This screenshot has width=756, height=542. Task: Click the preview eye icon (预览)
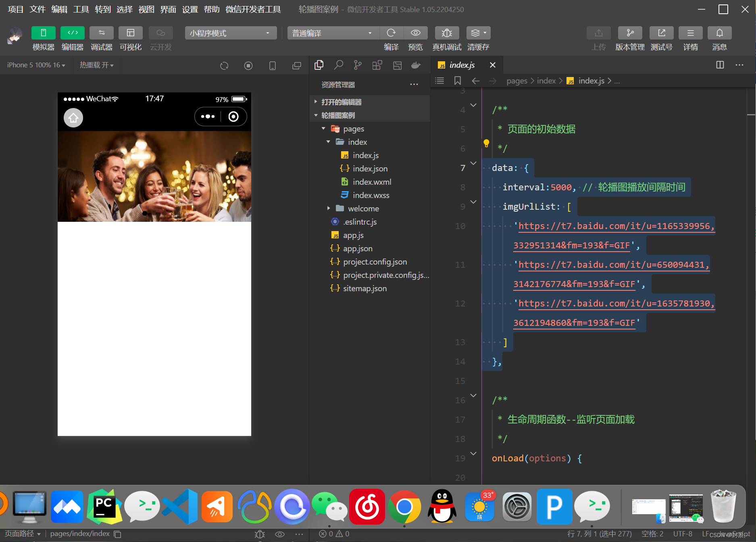coord(416,33)
